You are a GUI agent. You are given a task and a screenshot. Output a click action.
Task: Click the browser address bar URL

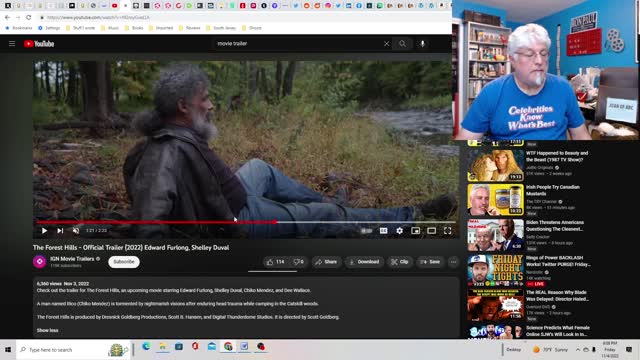click(98, 18)
